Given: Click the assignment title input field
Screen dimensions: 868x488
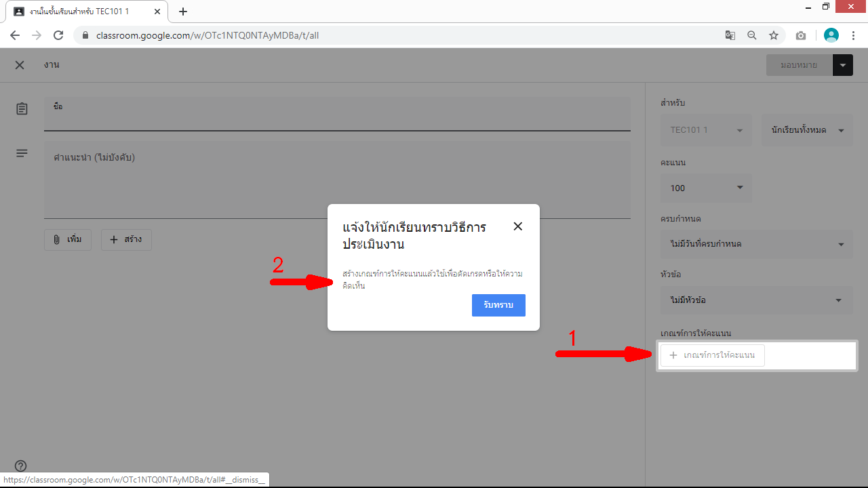Looking at the screenshot, I should click(337, 114).
